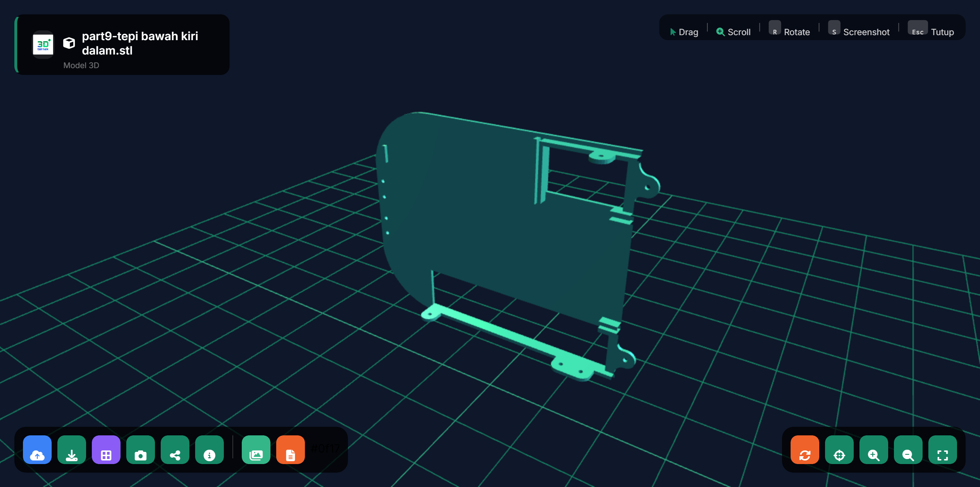Click the #0f17 color code field
980x487 pixels.
(x=325, y=449)
